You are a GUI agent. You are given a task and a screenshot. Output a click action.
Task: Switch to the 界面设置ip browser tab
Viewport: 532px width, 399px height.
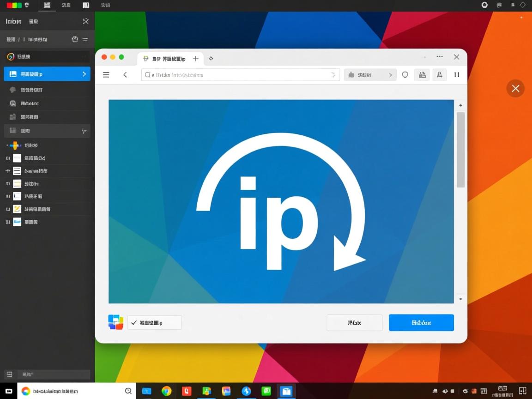coord(166,59)
